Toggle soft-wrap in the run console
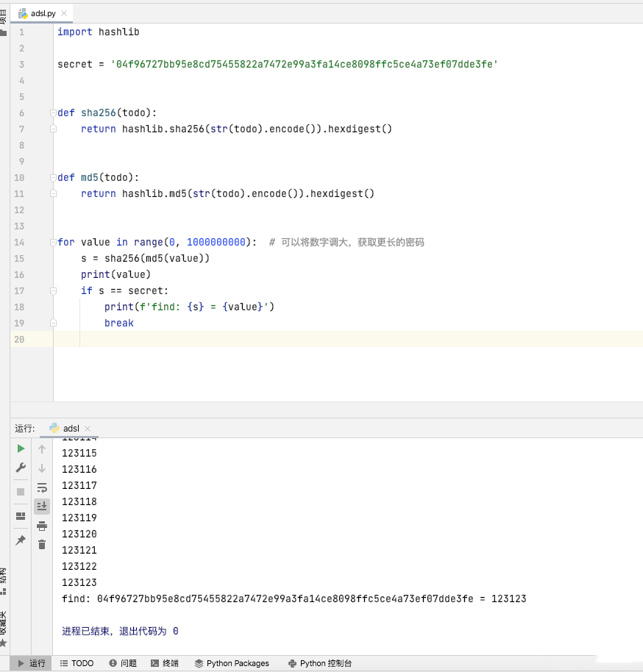This screenshot has width=643, height=672. 42,487
